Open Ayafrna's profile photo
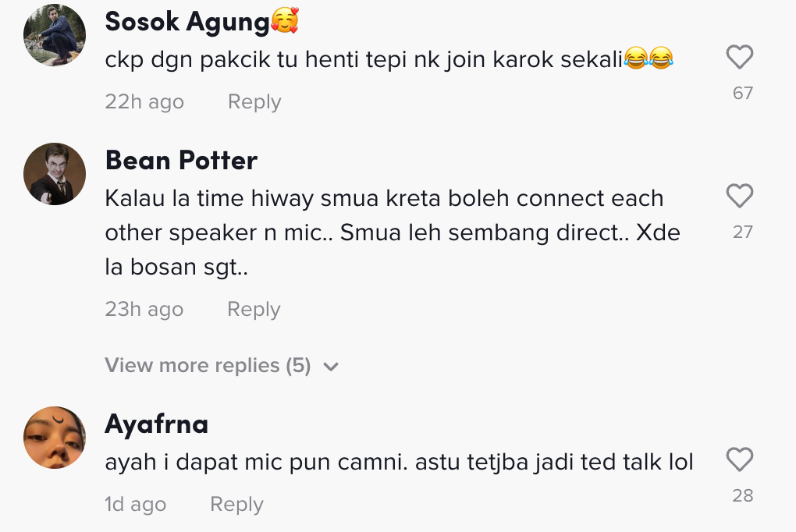This screenshot has height=532, width=796. [55, 438]
